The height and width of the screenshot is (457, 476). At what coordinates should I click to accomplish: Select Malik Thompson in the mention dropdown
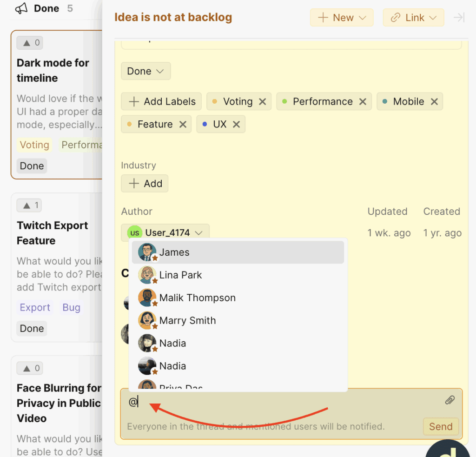coord(198,298)
